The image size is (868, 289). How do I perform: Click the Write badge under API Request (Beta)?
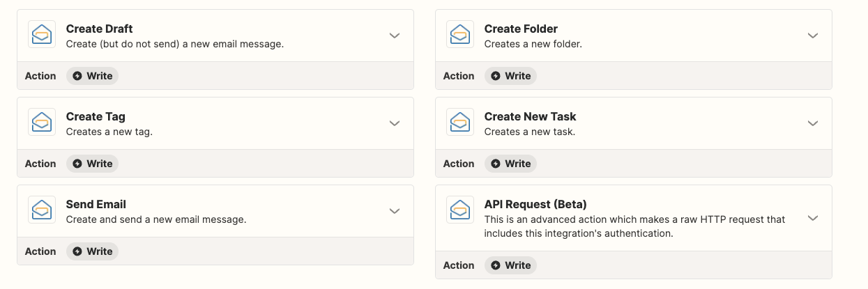pyautogui.click(x=510, y=265)
